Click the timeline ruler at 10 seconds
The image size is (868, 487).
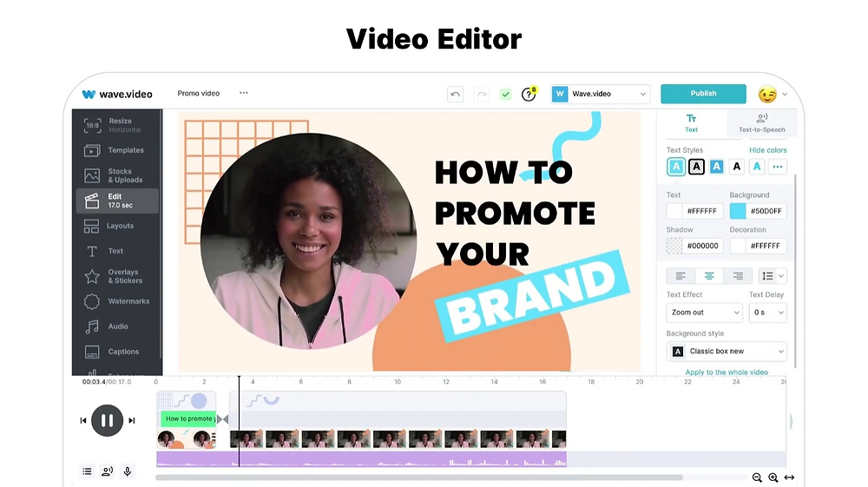pos(398,382)
